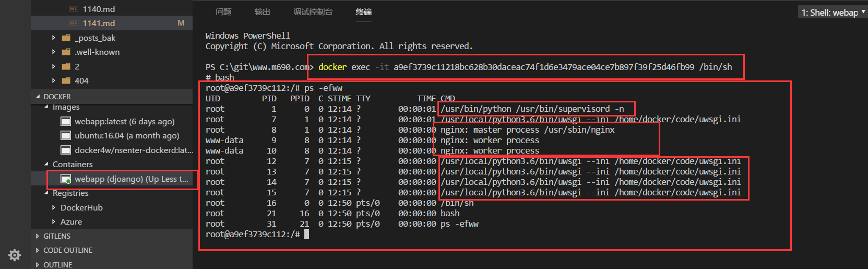This screenshot has height=269, width=868.
Task: Expand the OUTLINE section
Action: coord(38,265)
